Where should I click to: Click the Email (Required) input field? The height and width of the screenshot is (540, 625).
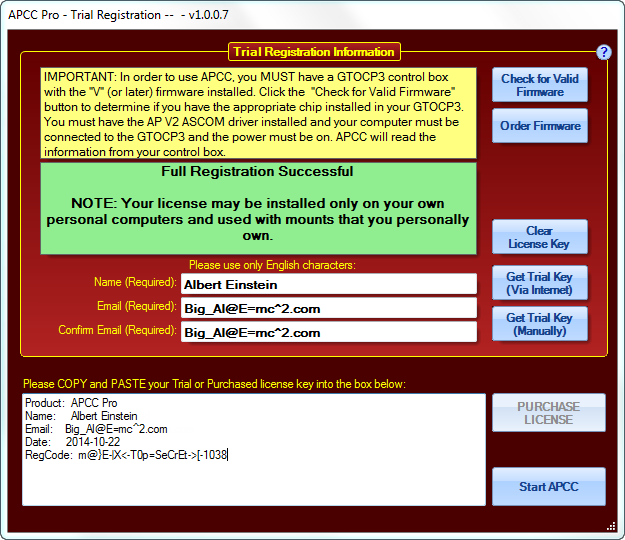point(329,308)
